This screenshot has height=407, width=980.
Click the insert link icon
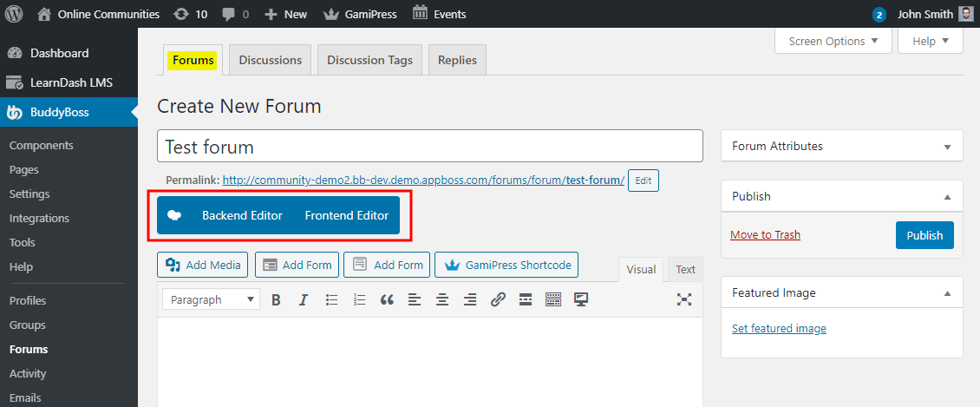click(x=498, y=299)
